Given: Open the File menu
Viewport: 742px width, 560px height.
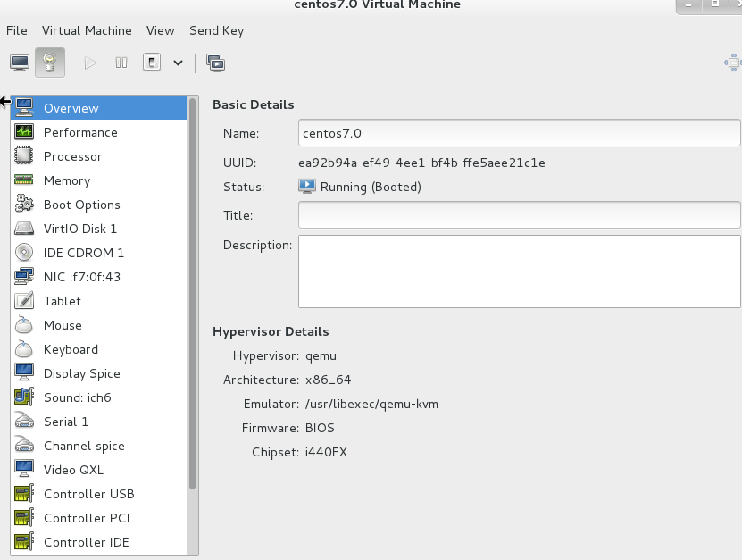Looking at the screenshot, I should pyautogui.click(x=17, y=30).
